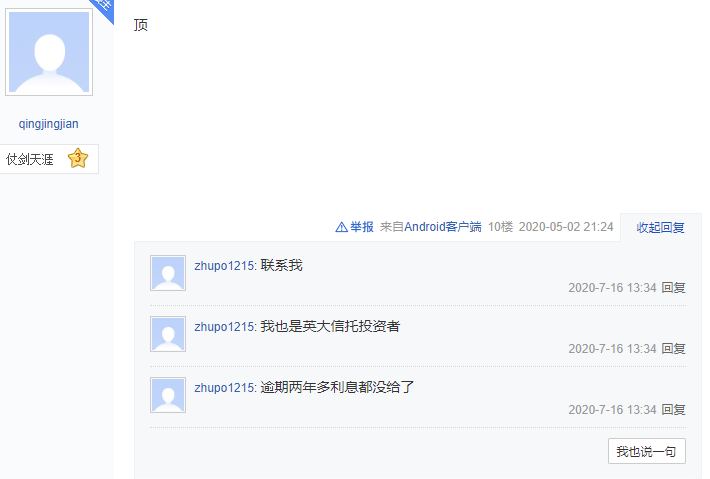Click avatar beside 我也是英大信托投资者 comment
Screen dimensions: 710x479
pyautogui.click(x=168, y=334)
